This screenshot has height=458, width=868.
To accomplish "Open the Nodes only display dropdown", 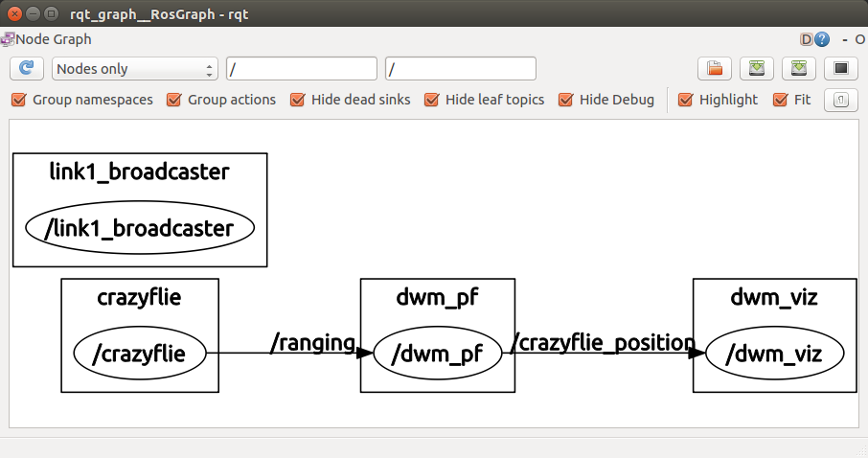I will (x=135, y=69).
